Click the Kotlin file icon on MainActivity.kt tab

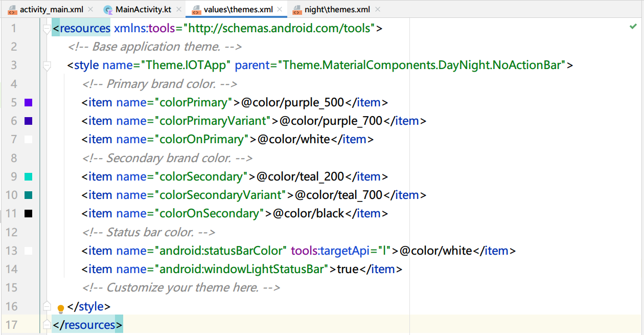(108, 10)
